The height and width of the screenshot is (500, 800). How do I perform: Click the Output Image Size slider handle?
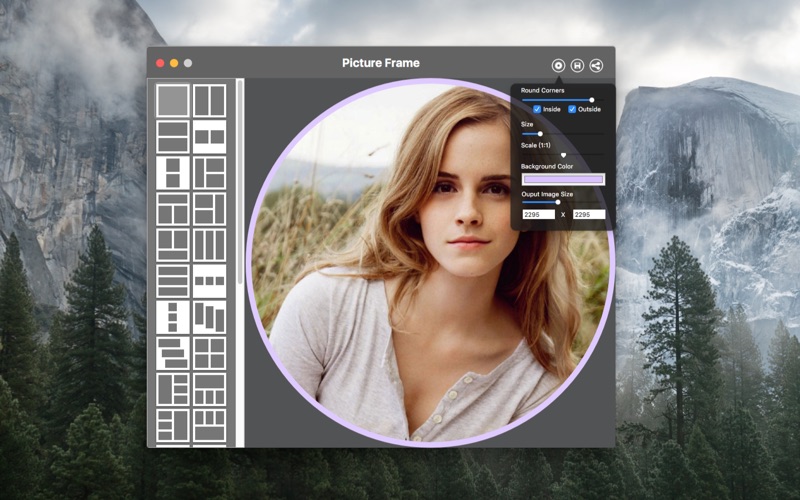[558, 202]
